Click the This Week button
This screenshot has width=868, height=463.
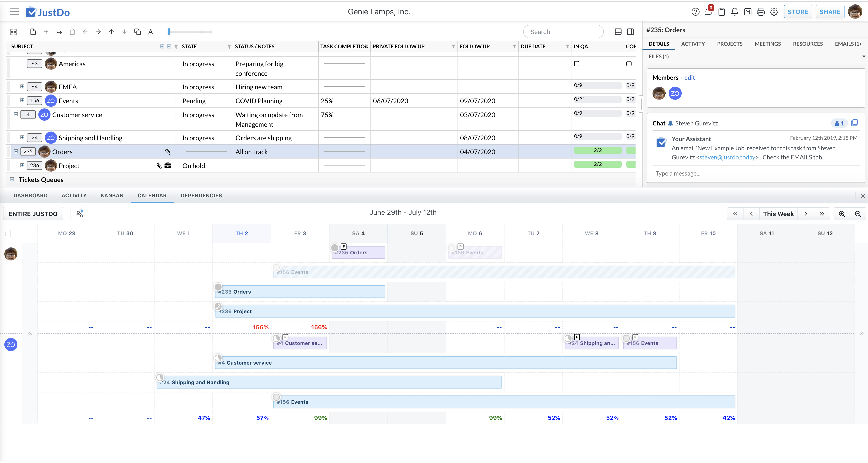pos(778,214)
